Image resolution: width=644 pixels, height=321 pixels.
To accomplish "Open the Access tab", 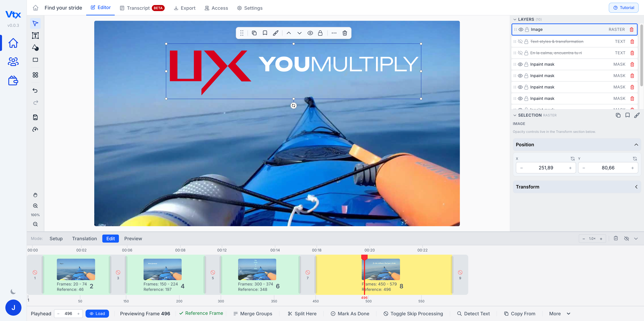I will pos(216,8).
